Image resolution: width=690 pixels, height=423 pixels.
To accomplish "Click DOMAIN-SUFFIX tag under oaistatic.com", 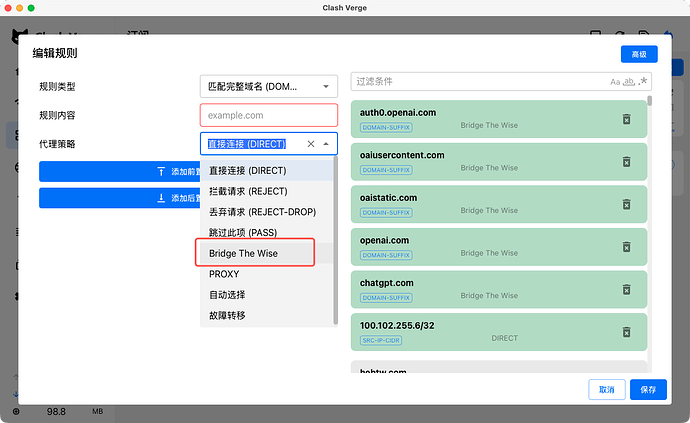I will tap(386, 213).
